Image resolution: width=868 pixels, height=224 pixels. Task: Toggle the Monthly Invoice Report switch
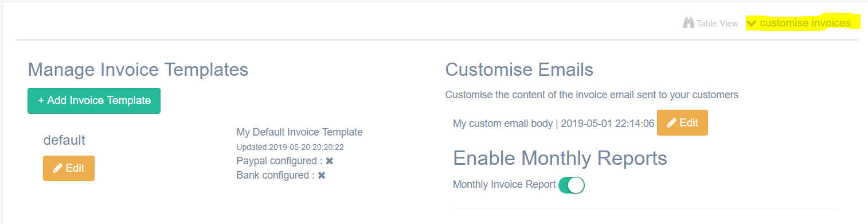click(571, 185)
